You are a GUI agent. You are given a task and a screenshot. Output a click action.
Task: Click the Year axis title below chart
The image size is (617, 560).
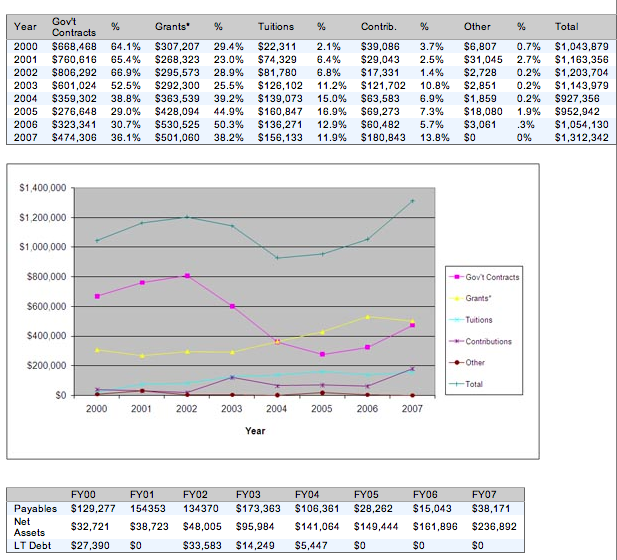pos(254,431)
